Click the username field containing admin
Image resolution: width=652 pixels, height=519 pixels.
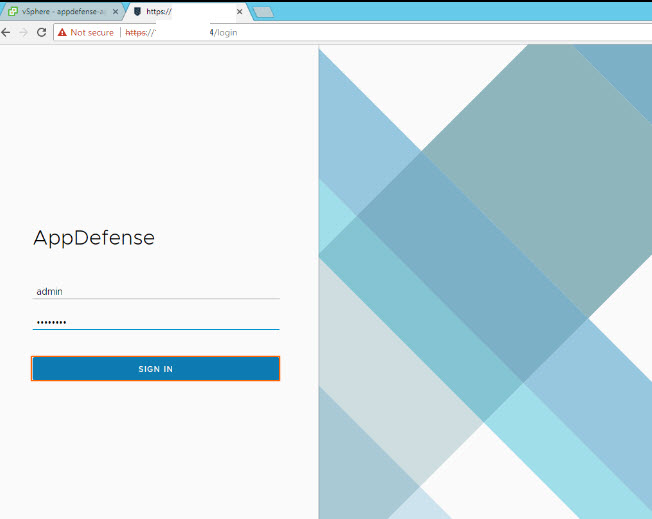[155, 291]
